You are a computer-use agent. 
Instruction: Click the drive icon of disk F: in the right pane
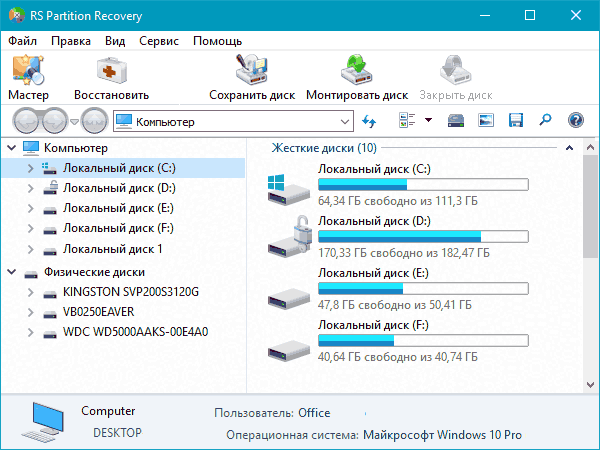click(289, 350)
